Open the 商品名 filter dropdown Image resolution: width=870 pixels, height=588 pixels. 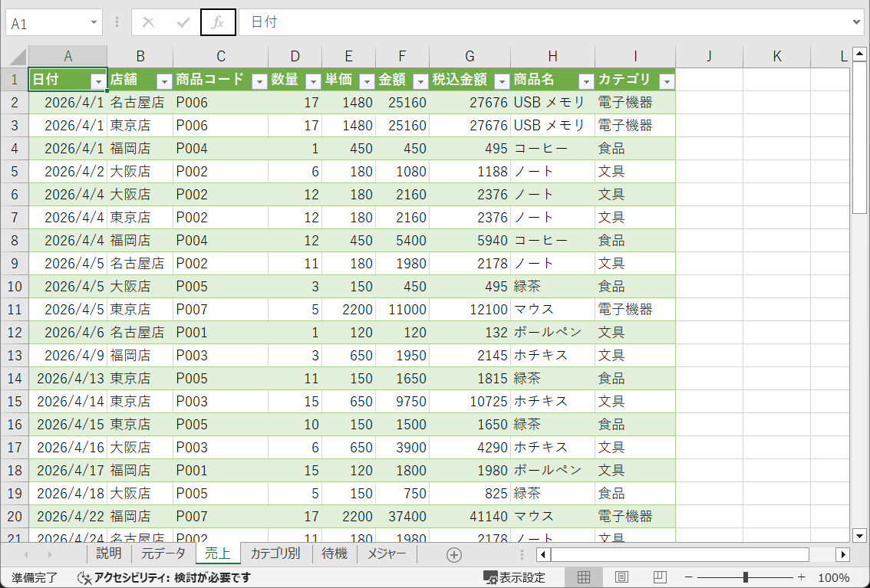pyautogui.click(x=586, y=82)
